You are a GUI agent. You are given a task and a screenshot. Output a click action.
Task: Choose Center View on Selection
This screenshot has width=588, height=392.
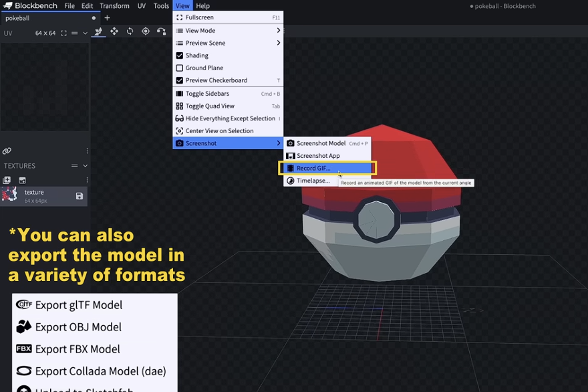click(228, 130)
